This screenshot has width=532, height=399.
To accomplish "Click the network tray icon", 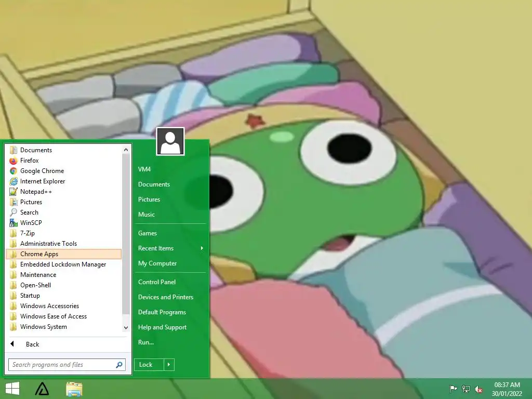I will pos(466,389).
